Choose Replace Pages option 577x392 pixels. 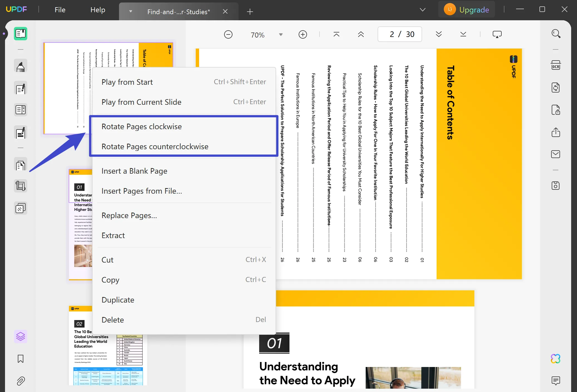pyautogui.click(x=184, y=215)
